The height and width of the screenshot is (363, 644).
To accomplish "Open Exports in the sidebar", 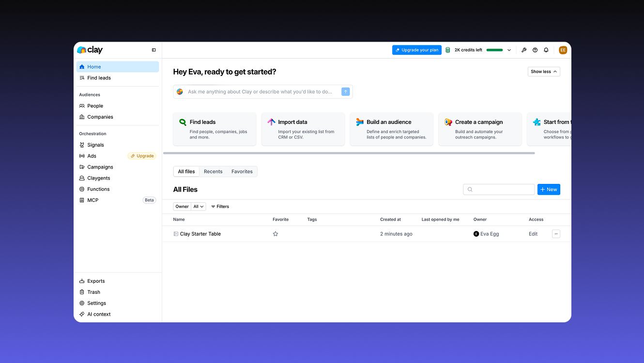I will [118, 281].
